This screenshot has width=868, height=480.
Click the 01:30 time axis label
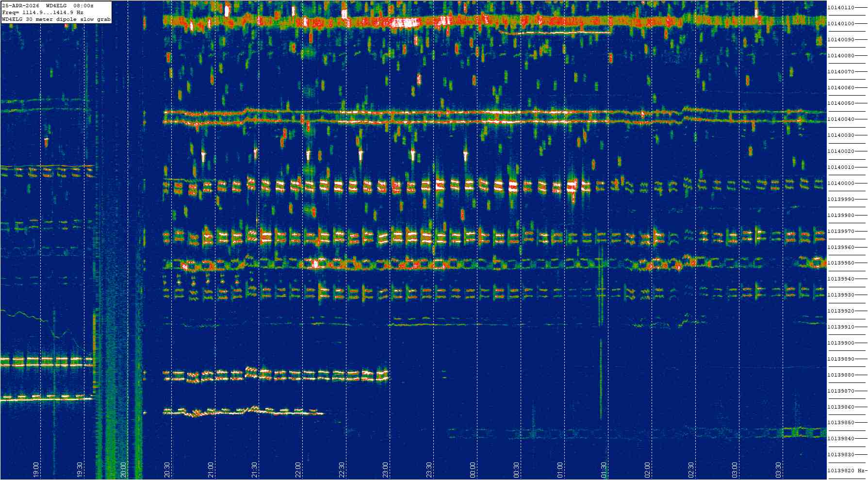click(x=604, y=470)
